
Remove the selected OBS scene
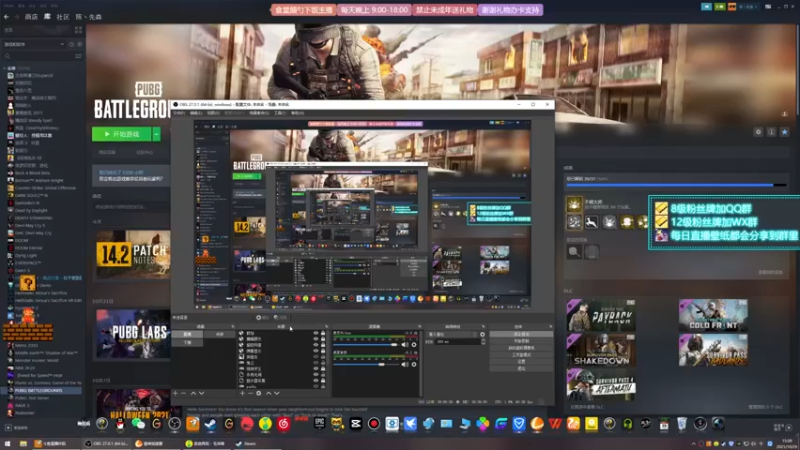coord(183,393)
